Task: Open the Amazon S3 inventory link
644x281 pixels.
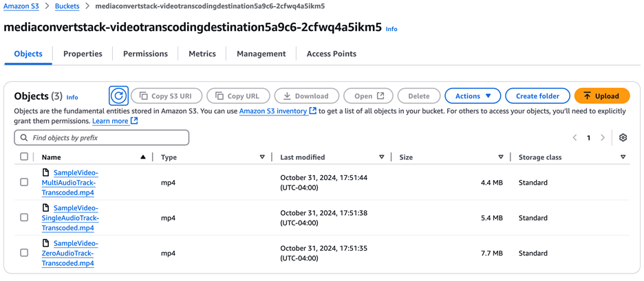Action: coord(274,111)
